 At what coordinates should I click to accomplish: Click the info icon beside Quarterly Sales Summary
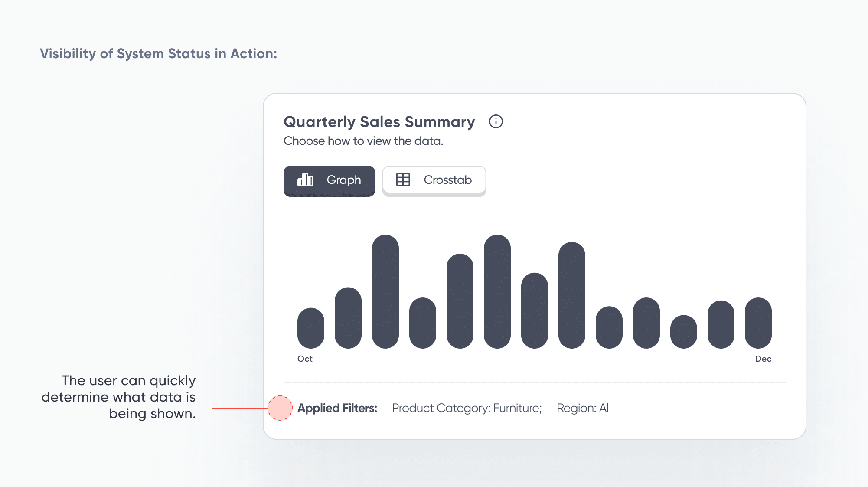click(496, 122)
